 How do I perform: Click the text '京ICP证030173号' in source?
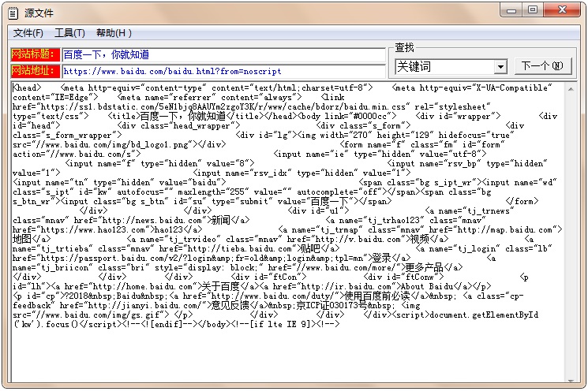pos(331,306)
